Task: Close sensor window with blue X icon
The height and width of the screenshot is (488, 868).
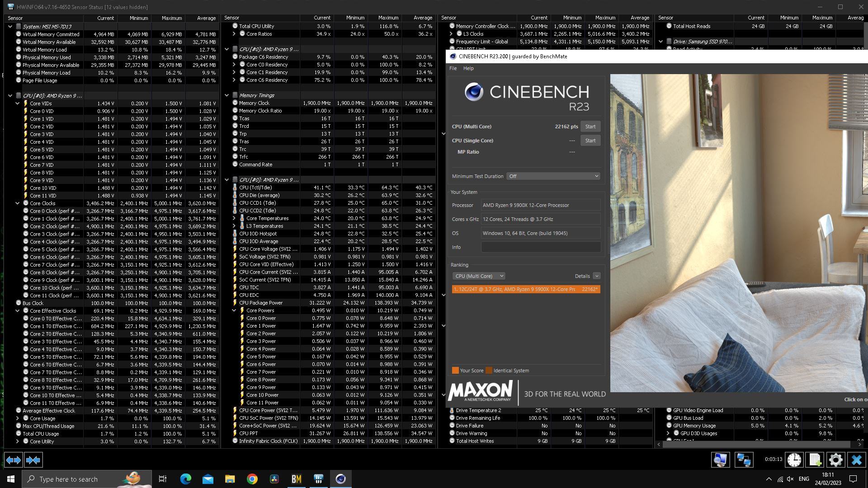Action: [x=857, y=460]
